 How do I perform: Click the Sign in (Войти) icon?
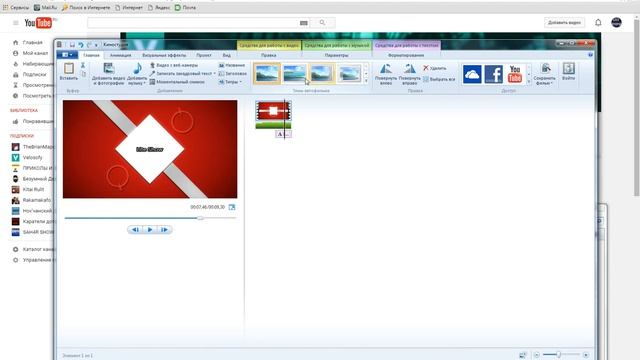(x=569, y=68)
